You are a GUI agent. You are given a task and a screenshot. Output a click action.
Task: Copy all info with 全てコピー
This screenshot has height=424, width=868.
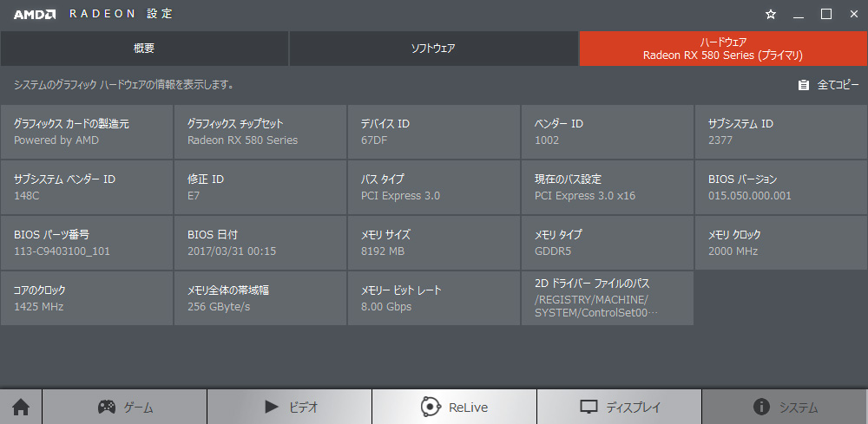829,85
